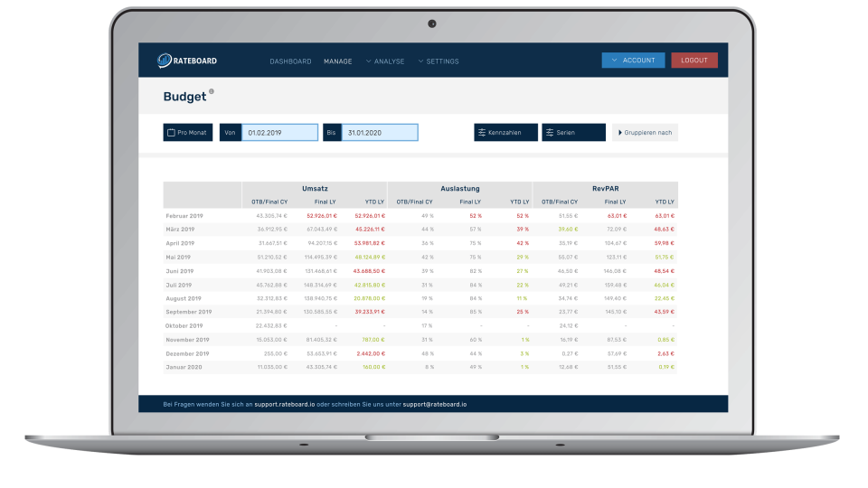Click the 17 % Auslastung value in Oktober
The image size is (868, 488).
click(428, 326)
